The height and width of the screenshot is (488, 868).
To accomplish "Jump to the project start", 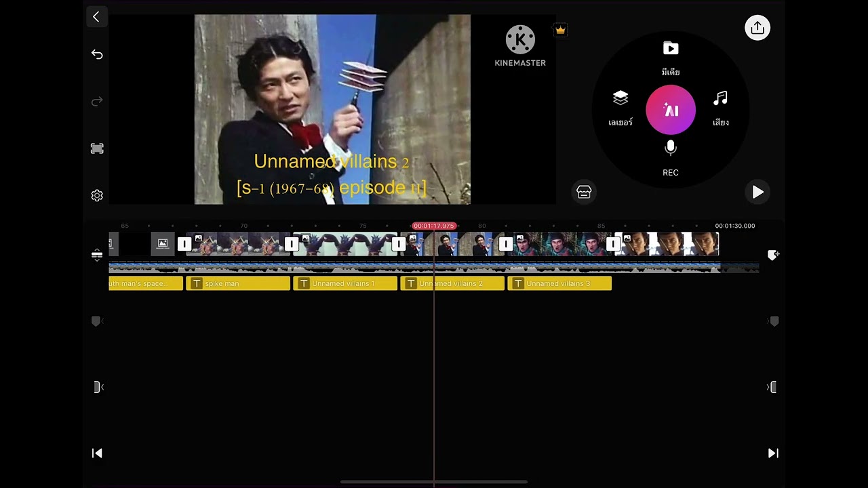I will [97, 453].
